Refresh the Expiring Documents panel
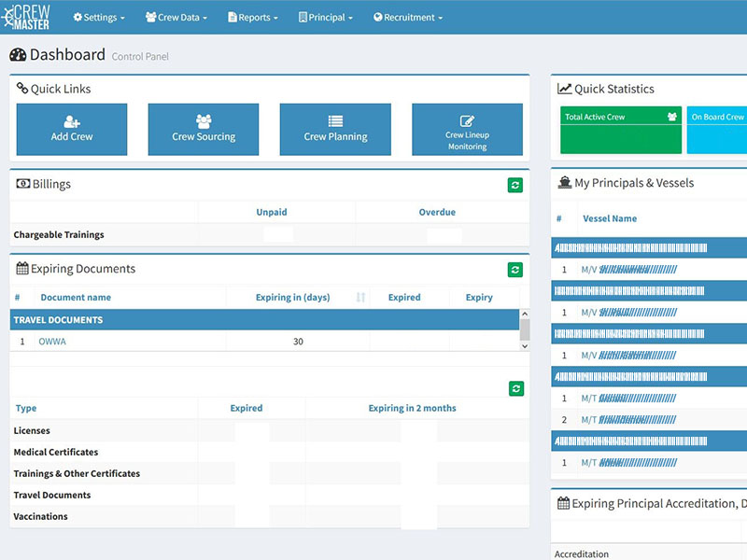Viewport: 747px width, 560px height. pos(515,270)
